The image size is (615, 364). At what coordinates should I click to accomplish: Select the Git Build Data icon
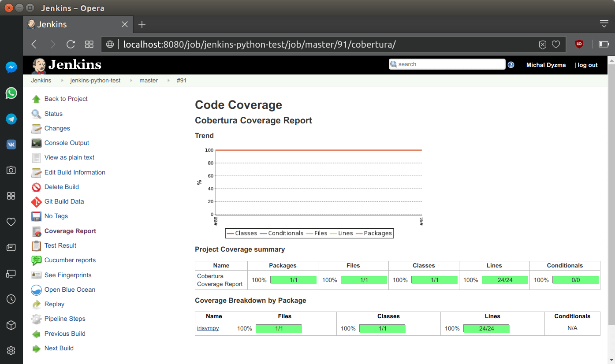click(37, 201)
